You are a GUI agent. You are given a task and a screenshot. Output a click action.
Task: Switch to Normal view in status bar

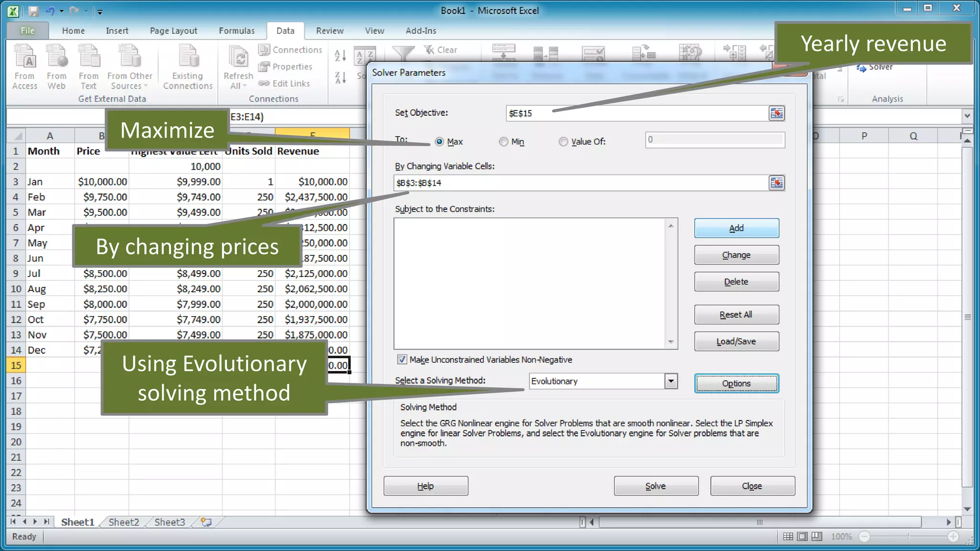(788, 537)
